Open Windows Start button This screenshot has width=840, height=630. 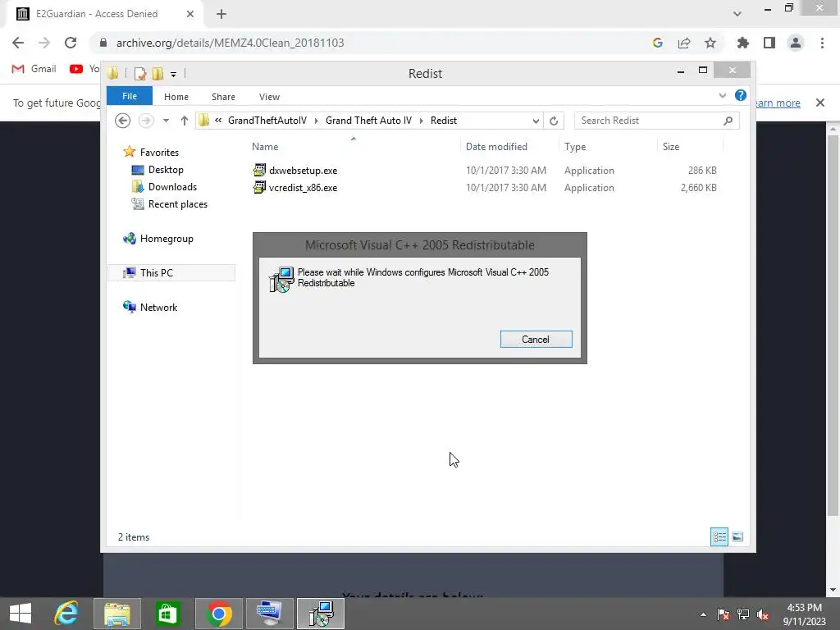21,614
